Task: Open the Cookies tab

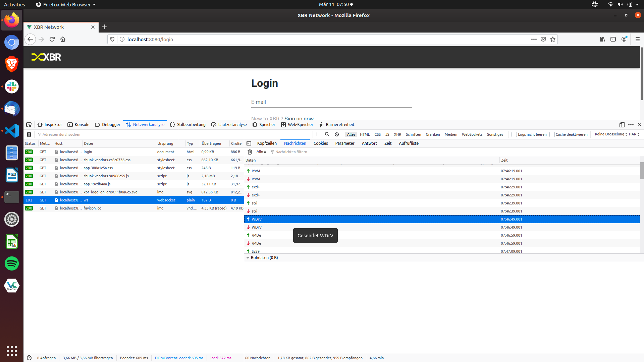Action: click(x=321, y=143)
